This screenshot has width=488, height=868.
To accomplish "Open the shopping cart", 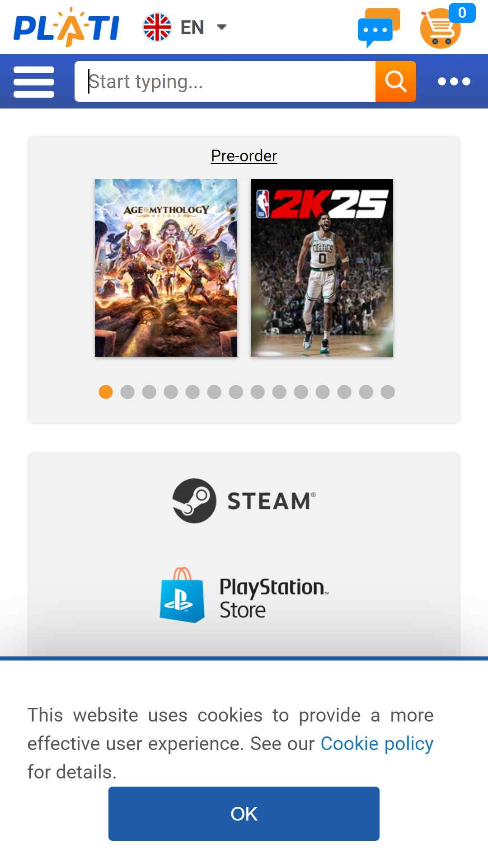I will click(441, 29).
